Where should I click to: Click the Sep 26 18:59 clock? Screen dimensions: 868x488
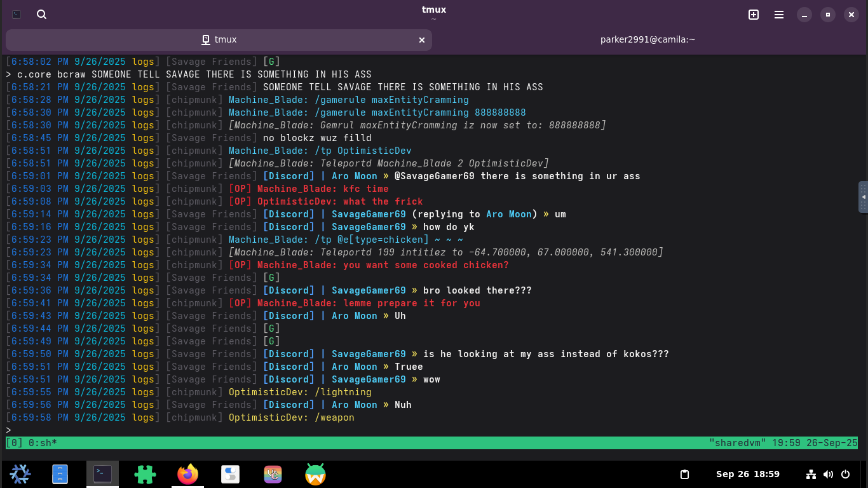pyautogui.click(x=748, y=474)
